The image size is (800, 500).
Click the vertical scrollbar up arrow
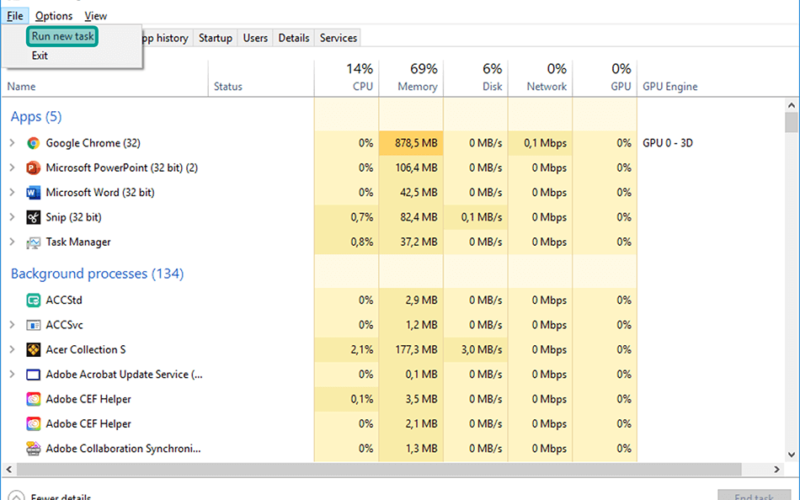point(791,105)
